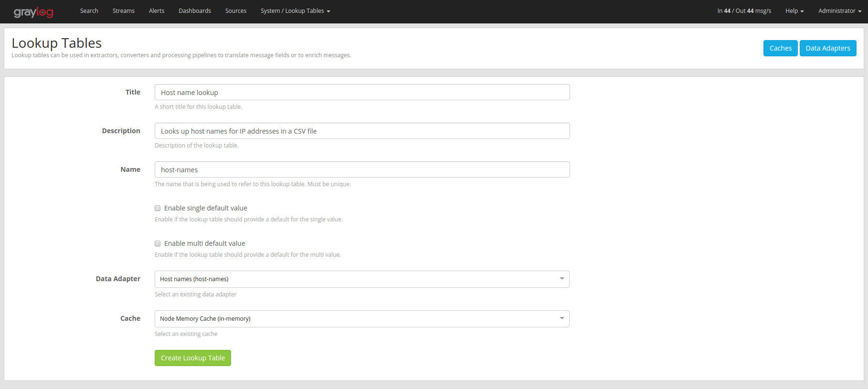Focus the Description text field
The height and width of the screenshot is (389, 868).
tap(362, 131)
